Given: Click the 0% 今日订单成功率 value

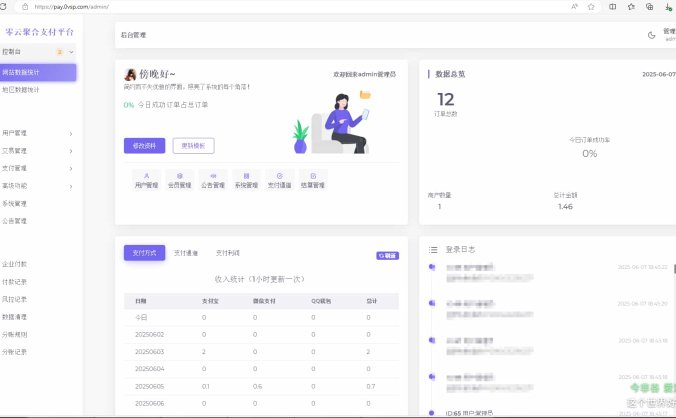Looking at the screenshot, I should (589, 153).
